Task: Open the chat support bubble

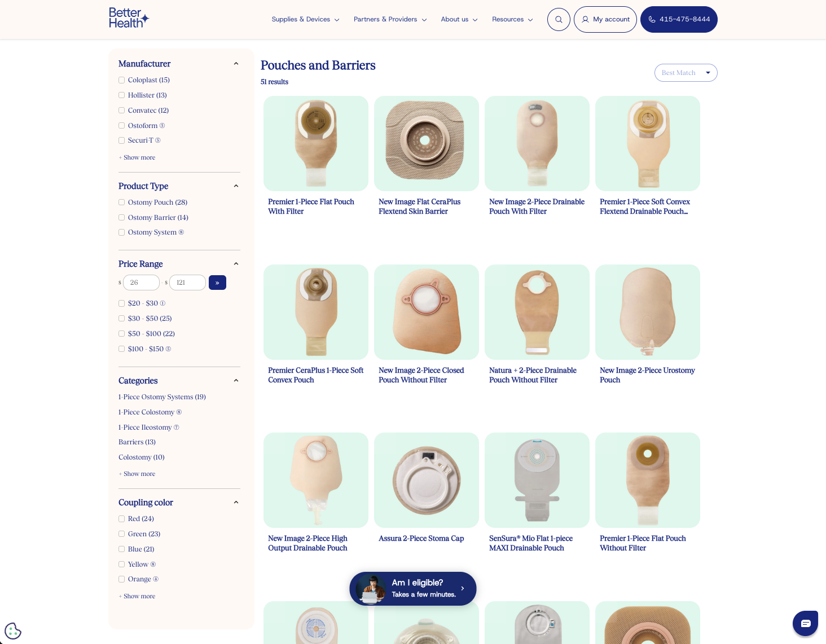Action: 805,623
